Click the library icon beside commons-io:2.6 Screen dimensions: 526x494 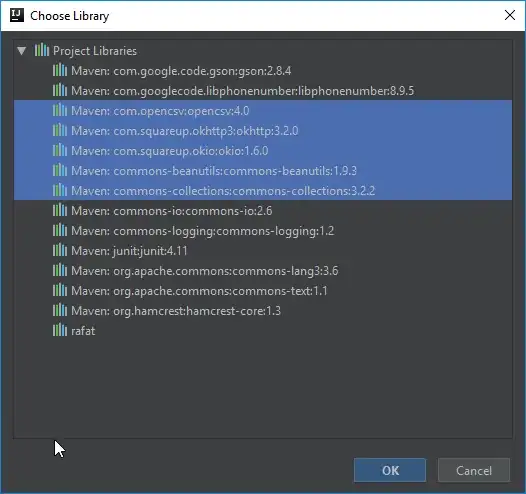60,210
